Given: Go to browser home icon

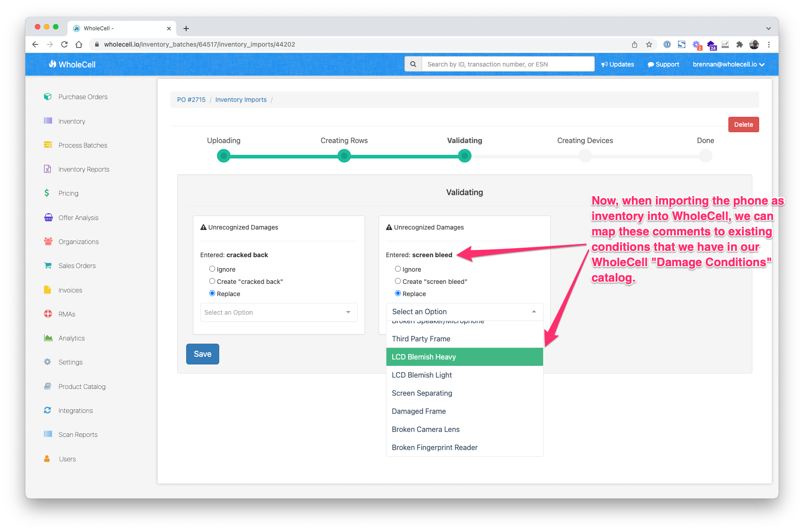Looking at the screenshot, I should pyautogui.click(x=79, y=44).
